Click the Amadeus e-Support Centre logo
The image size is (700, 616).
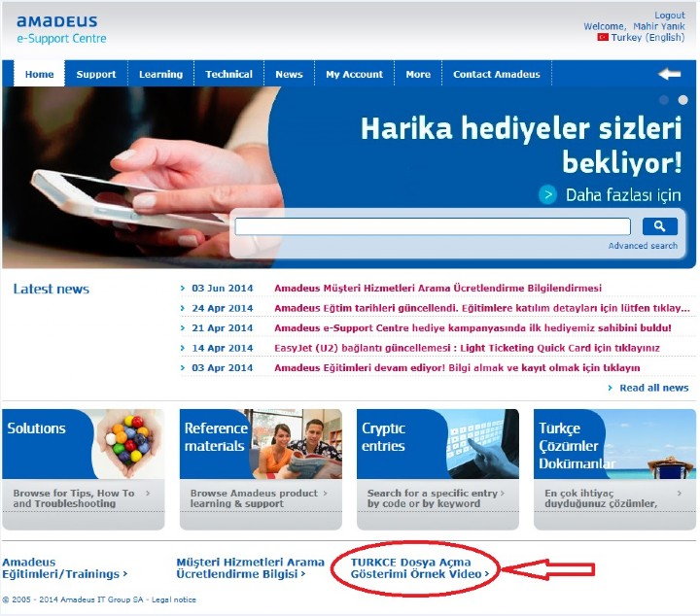click(x=61, y=29)
